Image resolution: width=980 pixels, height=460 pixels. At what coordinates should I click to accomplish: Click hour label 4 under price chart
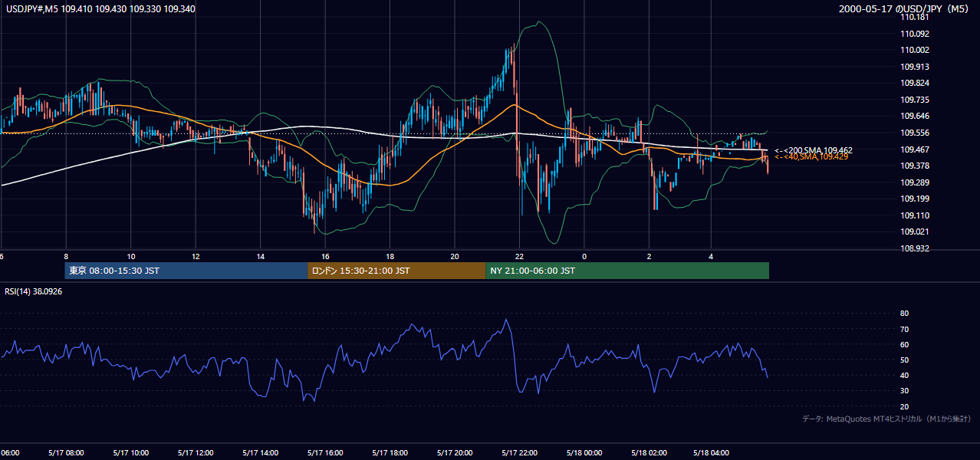(711, 256)
